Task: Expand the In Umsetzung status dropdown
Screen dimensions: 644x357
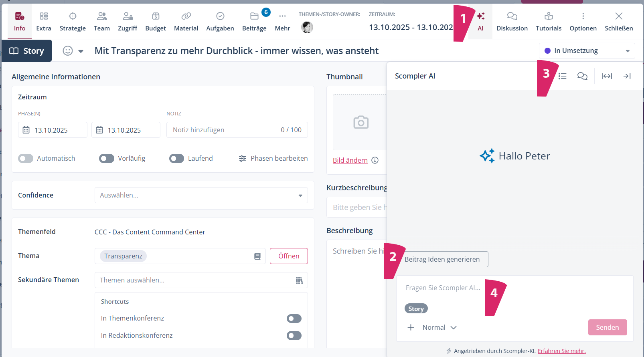Action: tap(587, 51)
